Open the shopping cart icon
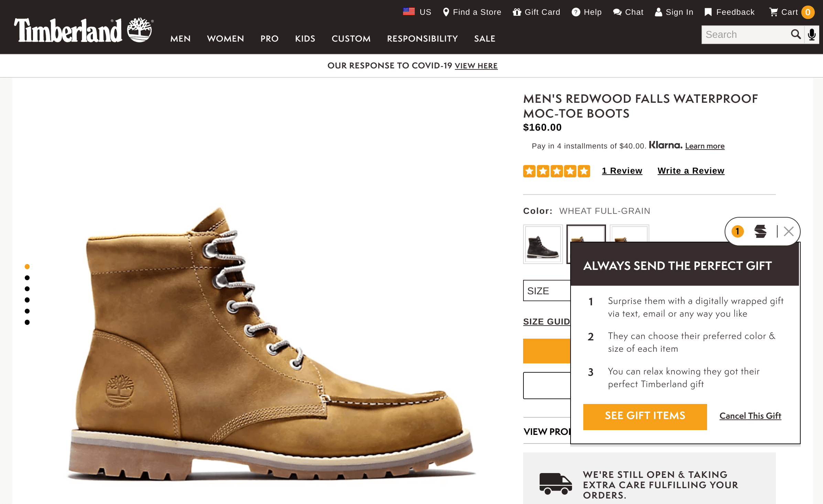823x504 pixels. (x=773, y=12)
